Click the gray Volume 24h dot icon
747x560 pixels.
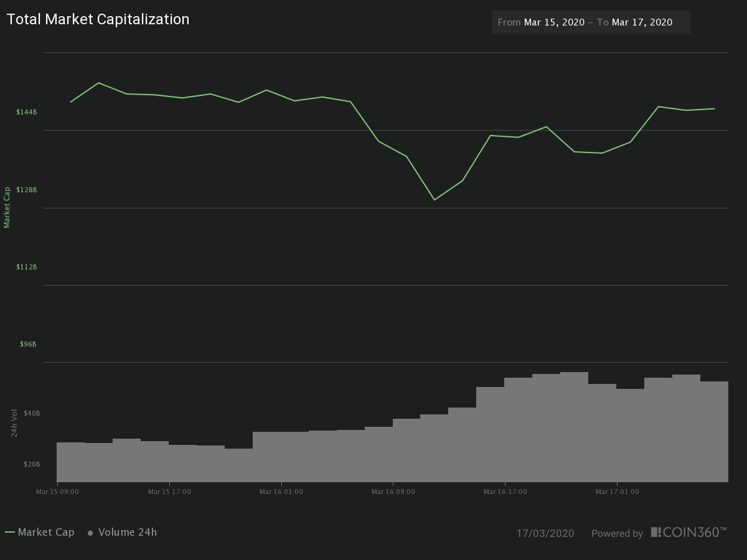point(89,533)
